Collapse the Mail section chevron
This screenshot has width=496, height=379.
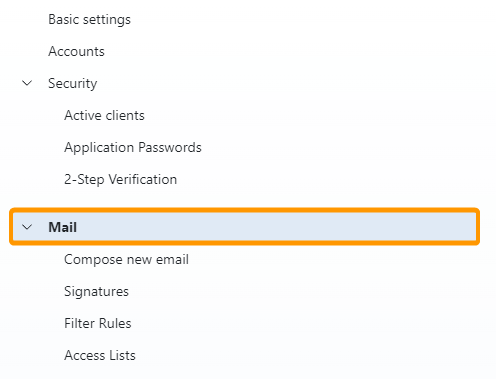[27, 227]
